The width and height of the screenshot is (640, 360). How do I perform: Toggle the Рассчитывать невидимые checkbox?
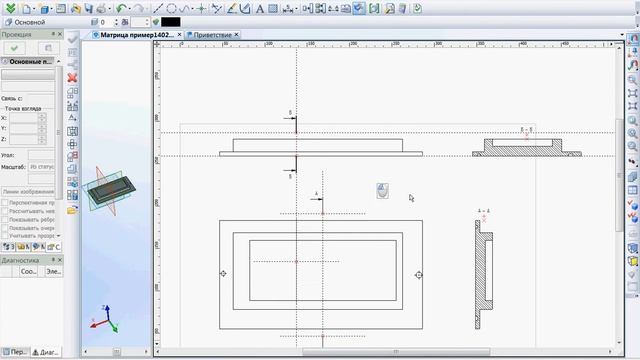(x=5, y=211)
